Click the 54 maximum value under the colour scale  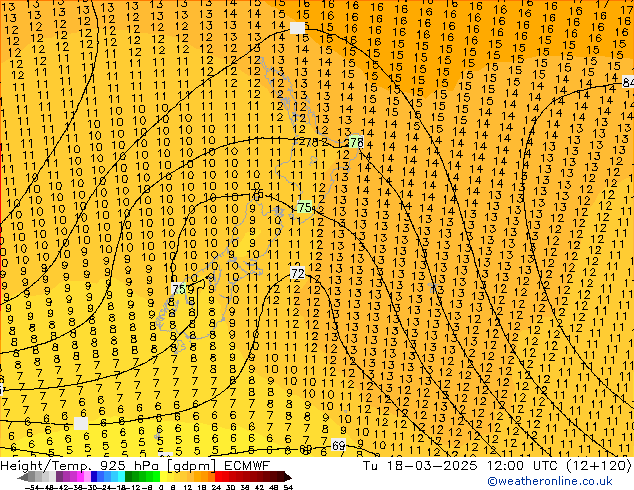pos(288,487)
